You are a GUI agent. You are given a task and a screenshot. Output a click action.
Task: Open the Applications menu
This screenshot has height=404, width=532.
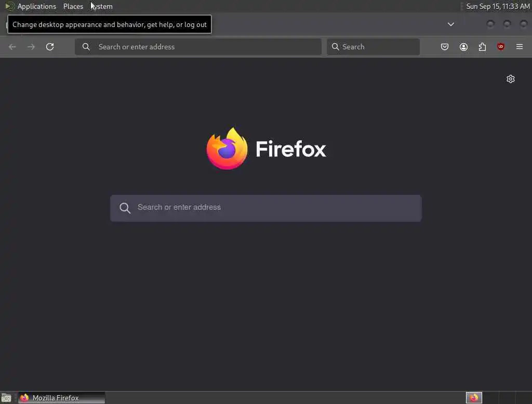37,6
